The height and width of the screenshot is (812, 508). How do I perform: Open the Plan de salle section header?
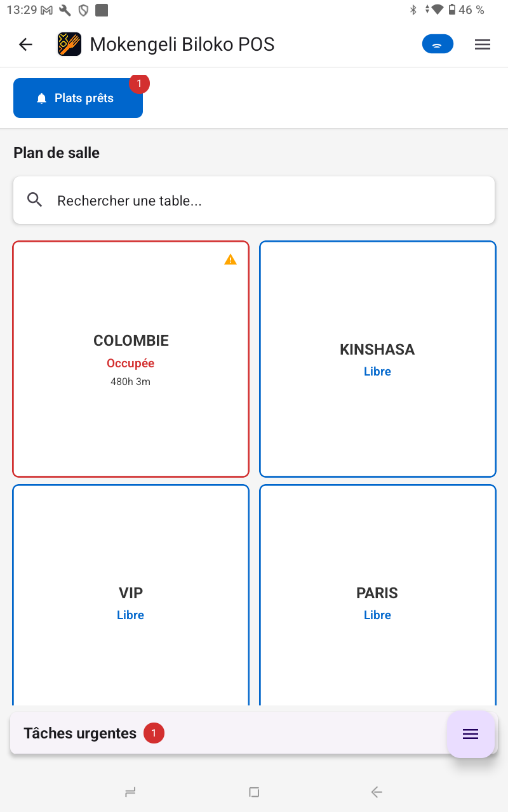click(x=57, y=152)
